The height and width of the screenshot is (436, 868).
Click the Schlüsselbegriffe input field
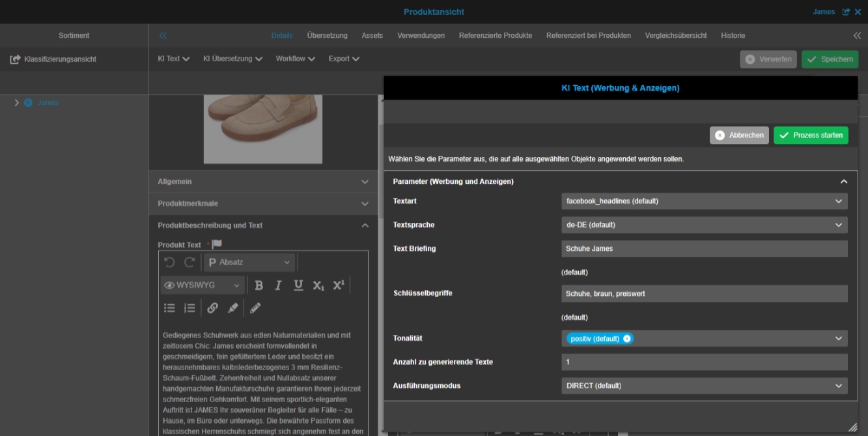pyautogui.click(x=704, y=293)
